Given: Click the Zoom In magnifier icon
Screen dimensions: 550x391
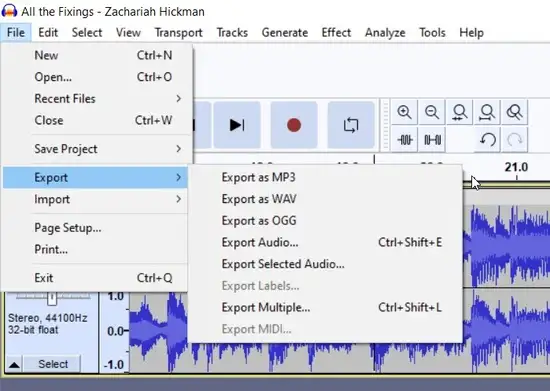Looking at the screenshot, I should (x=404, y=112).
